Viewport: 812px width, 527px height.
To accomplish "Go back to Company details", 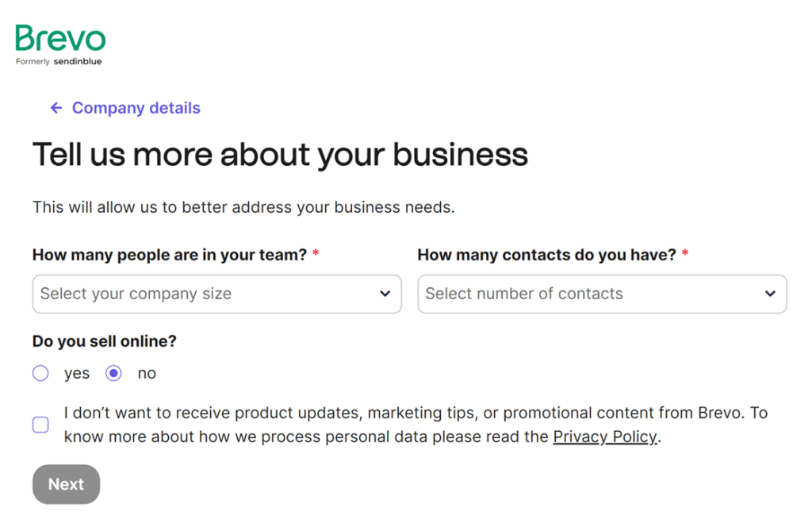I will tap(136, 108).
